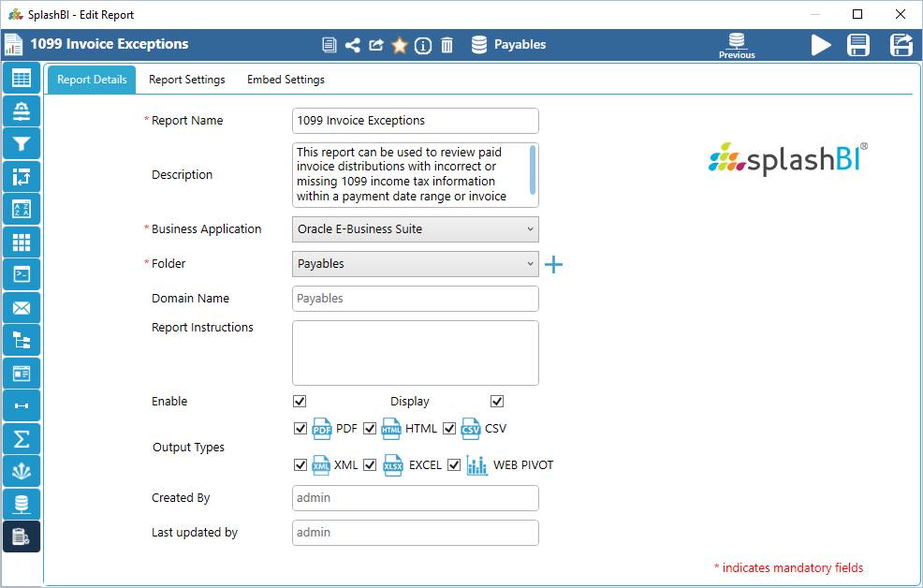Image resolution: width=923 pixels, height=588 pixels.
Task: Click the Description box scrollbar
Action: click(x=533, y=170)
